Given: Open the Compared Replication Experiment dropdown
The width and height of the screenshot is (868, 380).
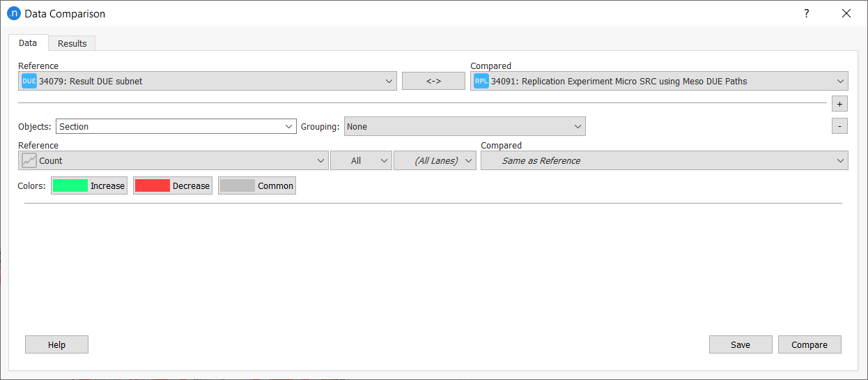Looking at the screenshot, I should tap(659, 81).
